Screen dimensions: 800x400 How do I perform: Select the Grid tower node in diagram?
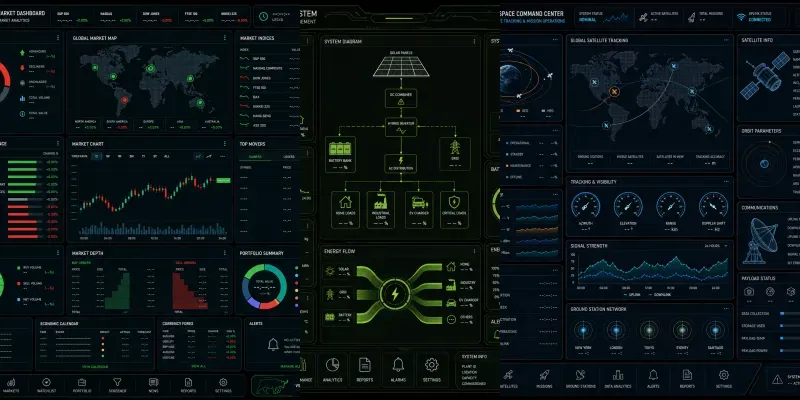pos(455,153)
